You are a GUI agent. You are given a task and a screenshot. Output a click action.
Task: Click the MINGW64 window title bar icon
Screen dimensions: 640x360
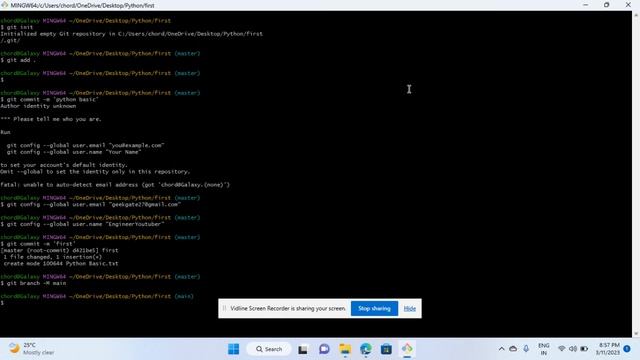click(x=4, y=5)
